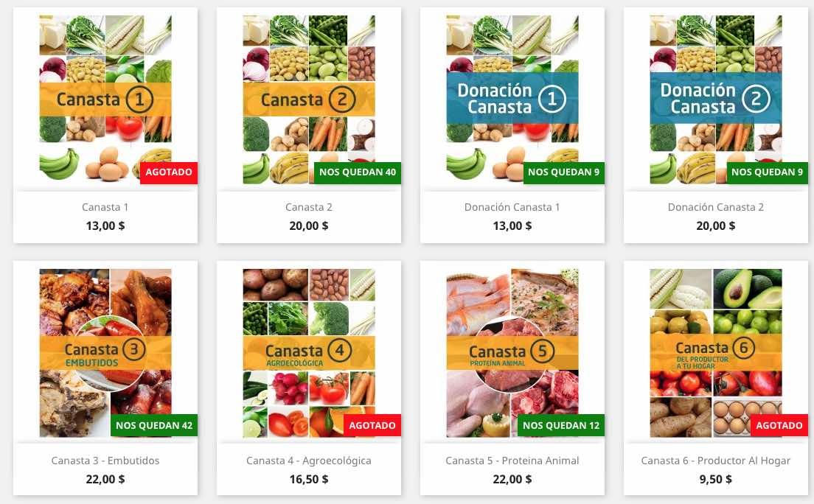
Task: Open the 'Canasta 3 - Embutidos' title link
Action: tap(105, 461)
